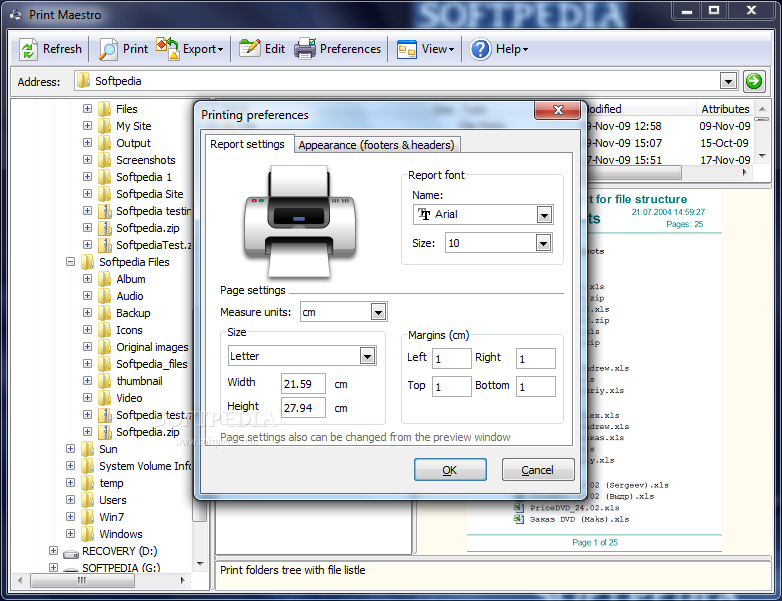782x601 pixels.
Task: Open the Address bar dropdown
Action: click(x=729, y=81)
